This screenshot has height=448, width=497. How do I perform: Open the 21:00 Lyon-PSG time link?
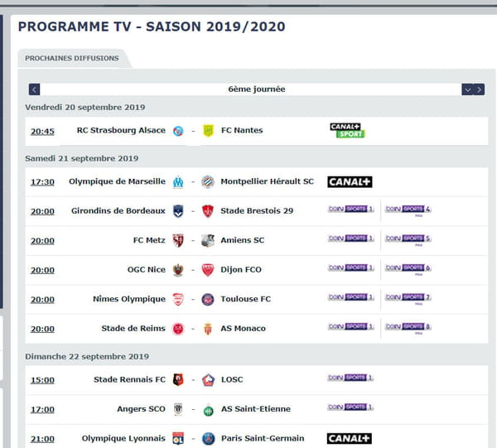(x=42, y=439)
